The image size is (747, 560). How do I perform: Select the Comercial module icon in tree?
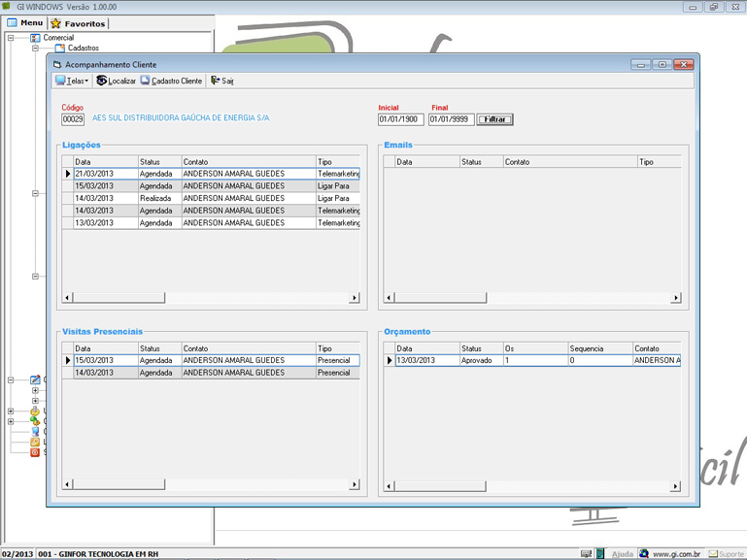(x=35, y=38)
